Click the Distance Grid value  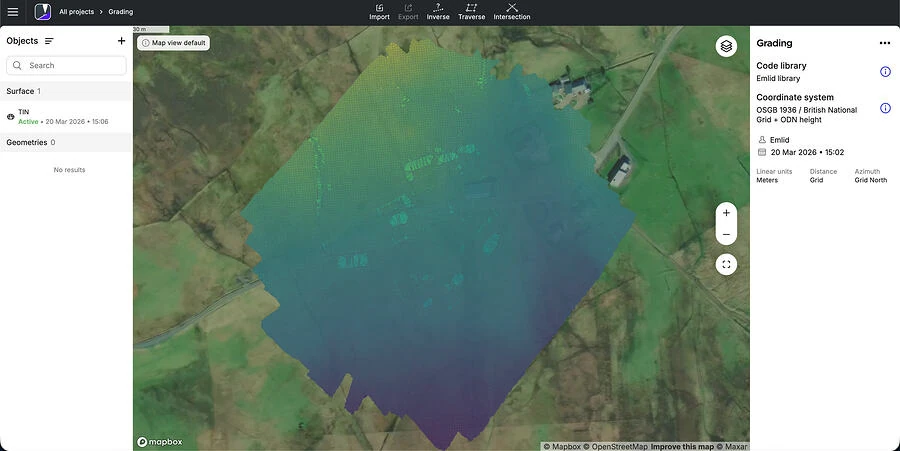point(816,180)
